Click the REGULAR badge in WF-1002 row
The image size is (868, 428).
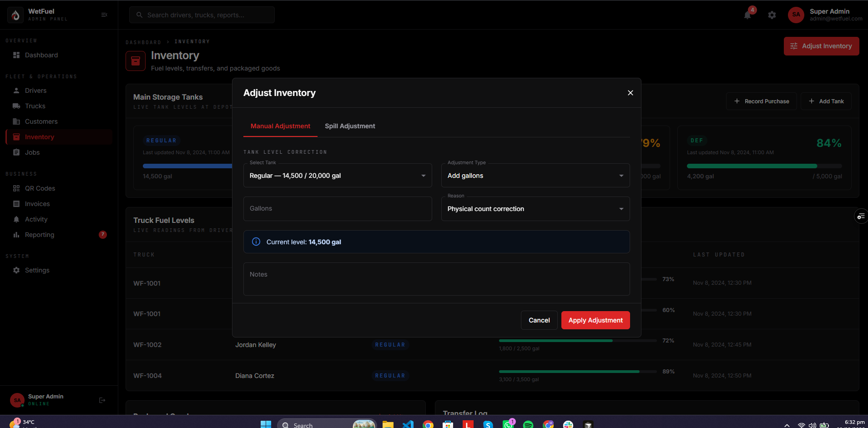[x=390, y=345]
